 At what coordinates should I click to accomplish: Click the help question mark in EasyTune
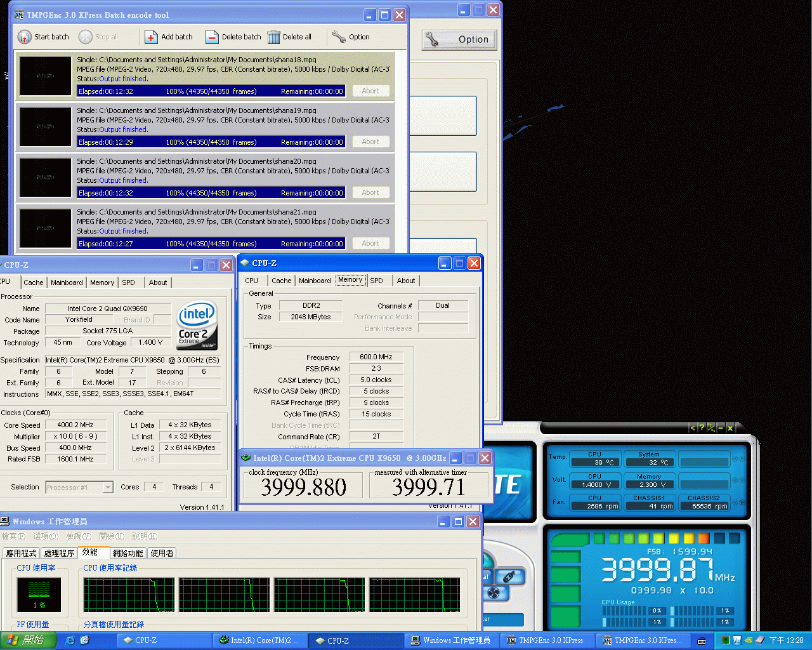(702, 428)
